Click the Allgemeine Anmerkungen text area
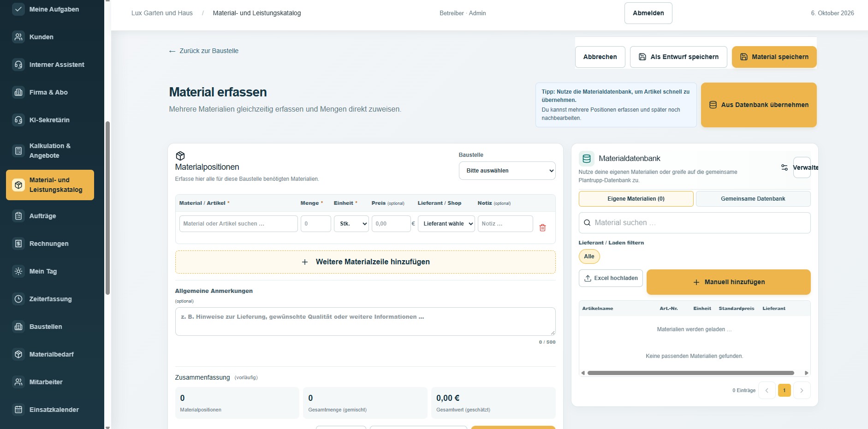 point(365,322)
